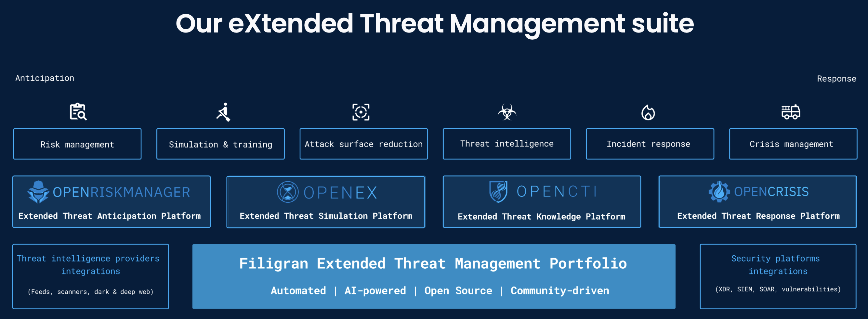Click the OpenCTI shield logo icon
The height and width of the screenshot is (319, 868).
[498, 191]
